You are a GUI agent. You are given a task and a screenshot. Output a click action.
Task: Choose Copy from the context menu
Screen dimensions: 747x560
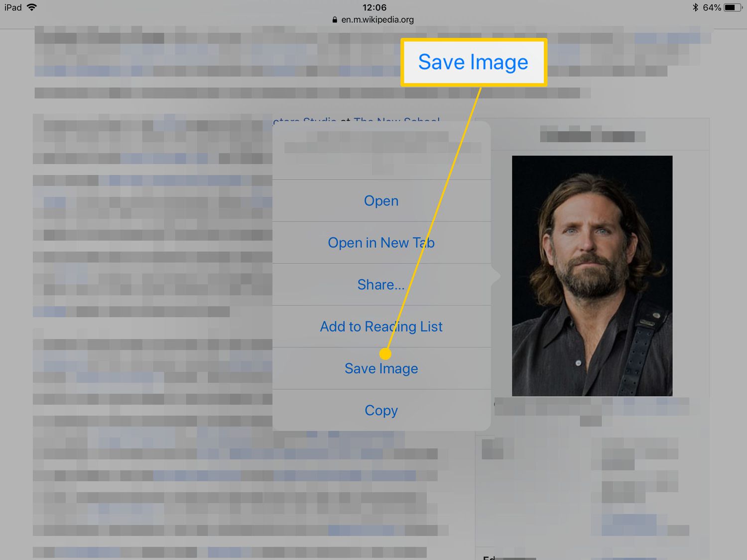coord(381,410)
